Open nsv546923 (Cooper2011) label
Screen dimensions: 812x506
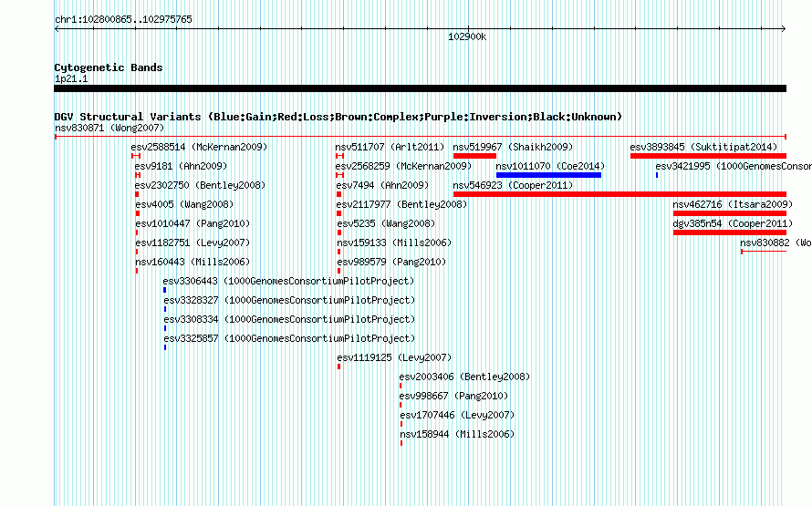(x=513, y=185)
